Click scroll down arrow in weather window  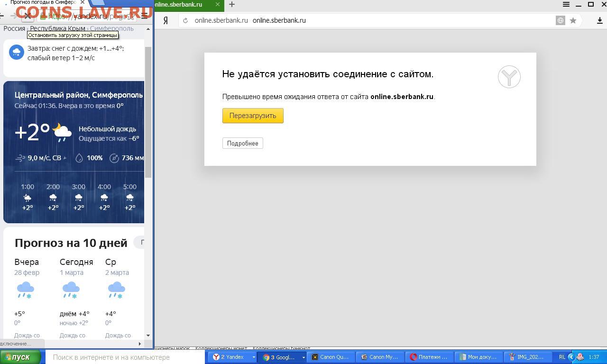click(148, 335)
